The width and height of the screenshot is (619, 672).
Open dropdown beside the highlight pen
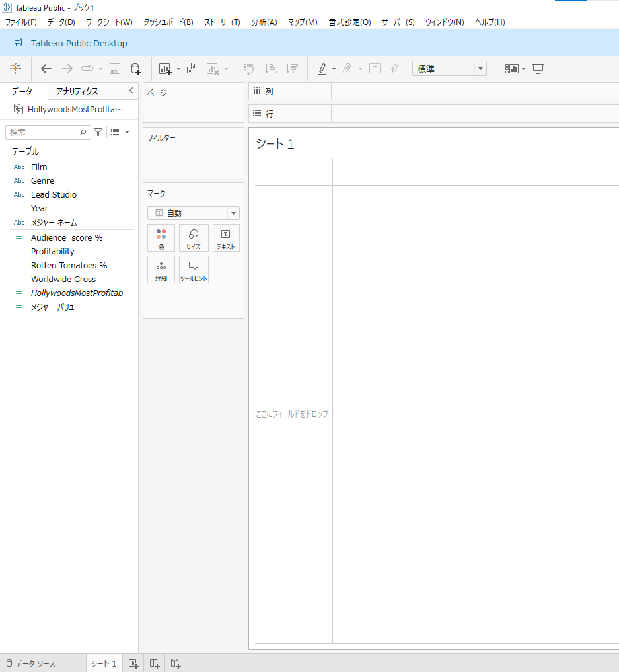point(334,69)
